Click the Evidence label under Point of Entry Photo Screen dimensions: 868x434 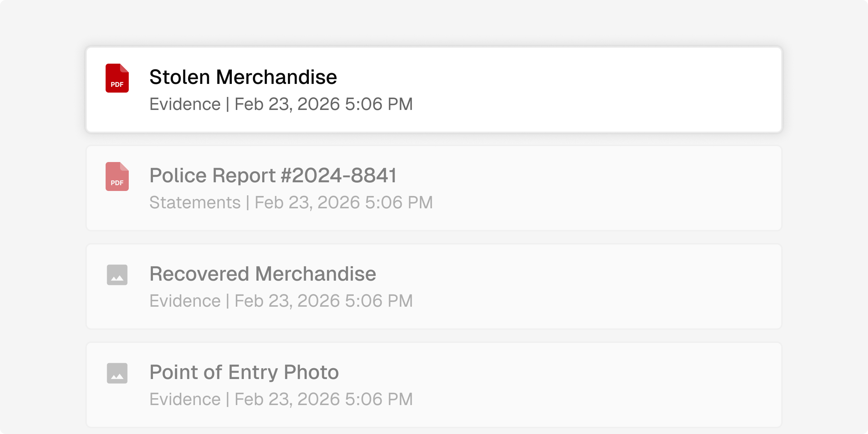(x=185, y=399)
